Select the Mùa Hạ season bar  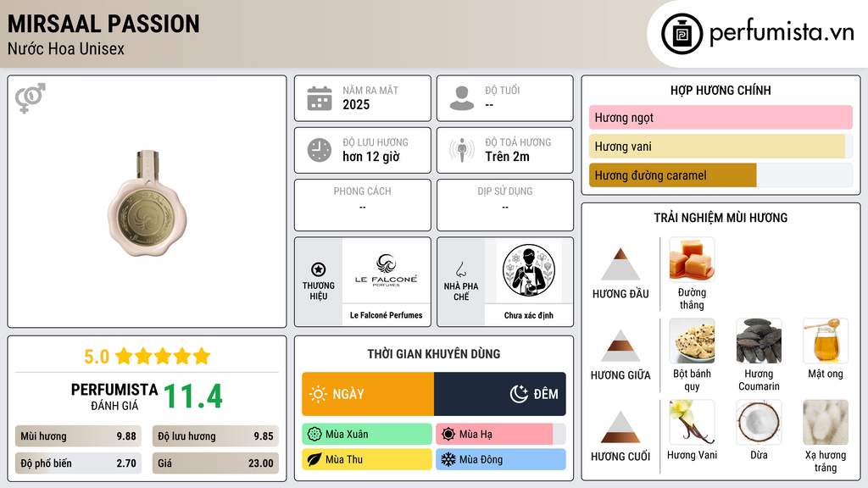[x=501, y=435]
